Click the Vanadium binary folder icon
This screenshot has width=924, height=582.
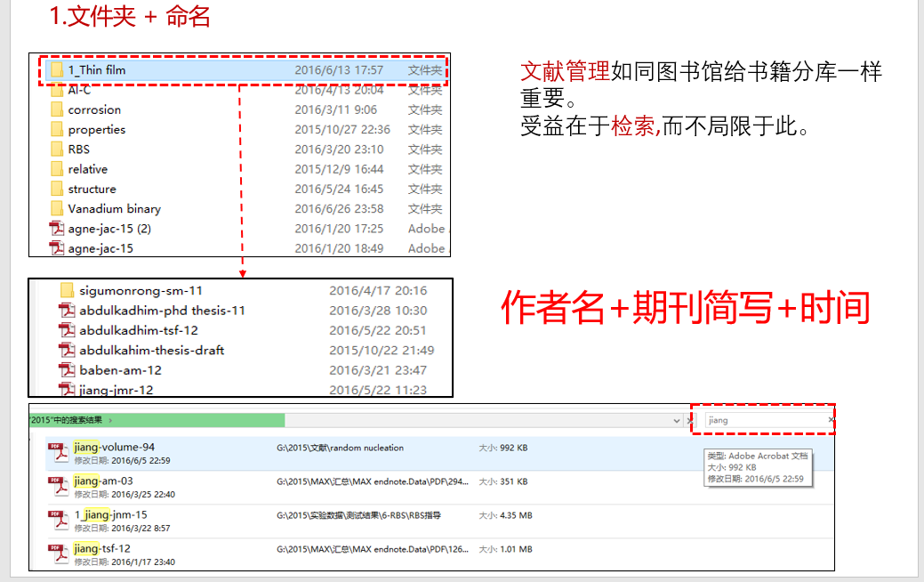(x=57, y=209)
